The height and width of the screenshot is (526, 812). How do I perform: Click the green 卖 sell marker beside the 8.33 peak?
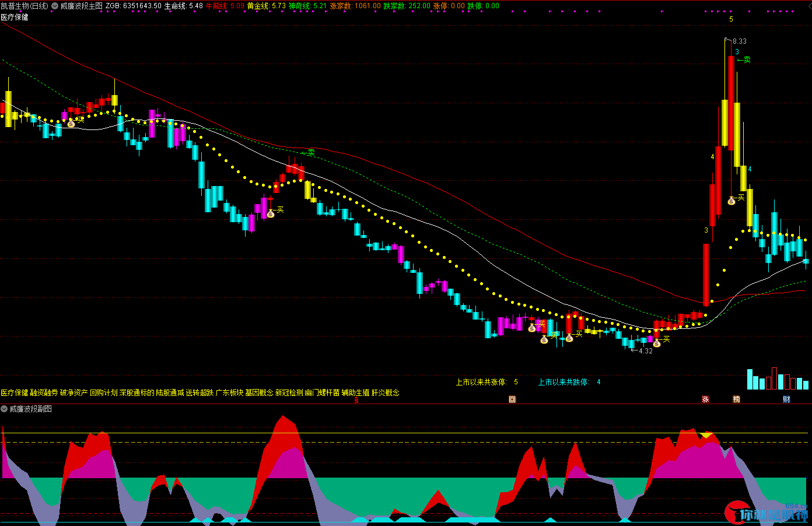point(744,59)
